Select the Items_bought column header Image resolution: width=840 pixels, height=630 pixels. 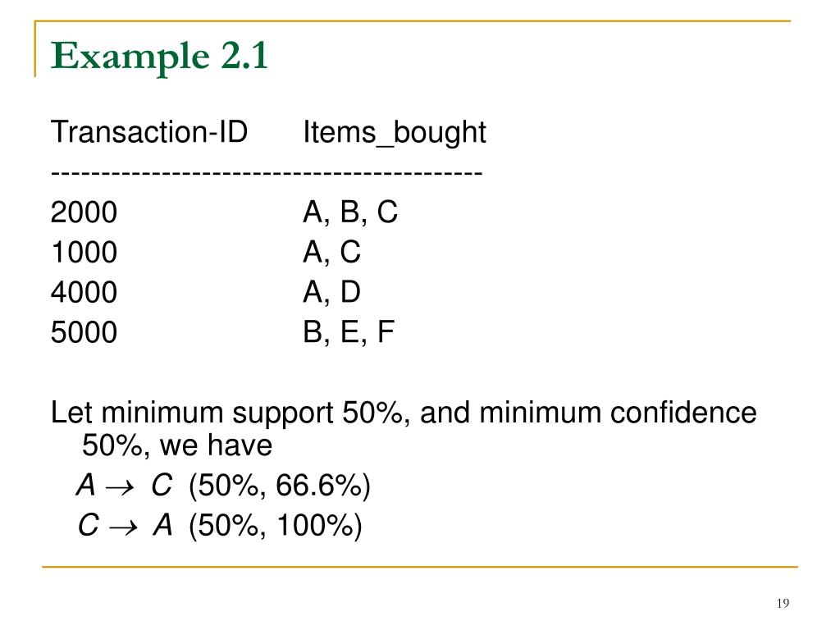click(x=395, y=132)
